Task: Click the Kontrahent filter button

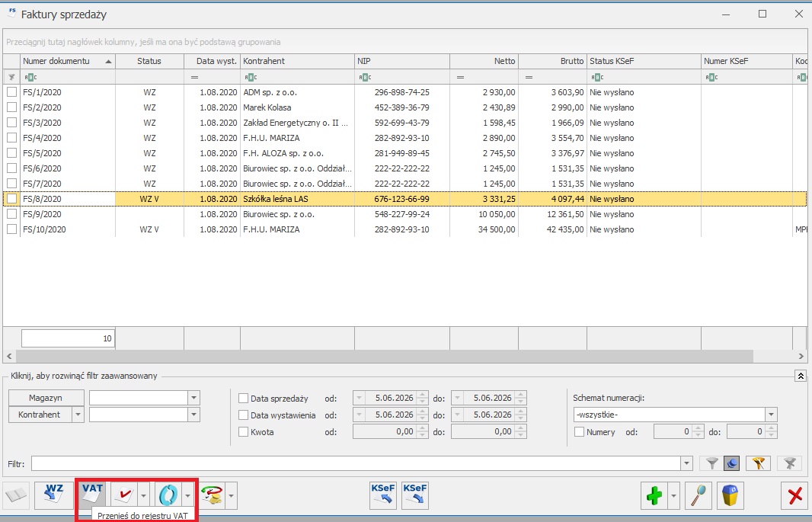Action: pos(40,415)
